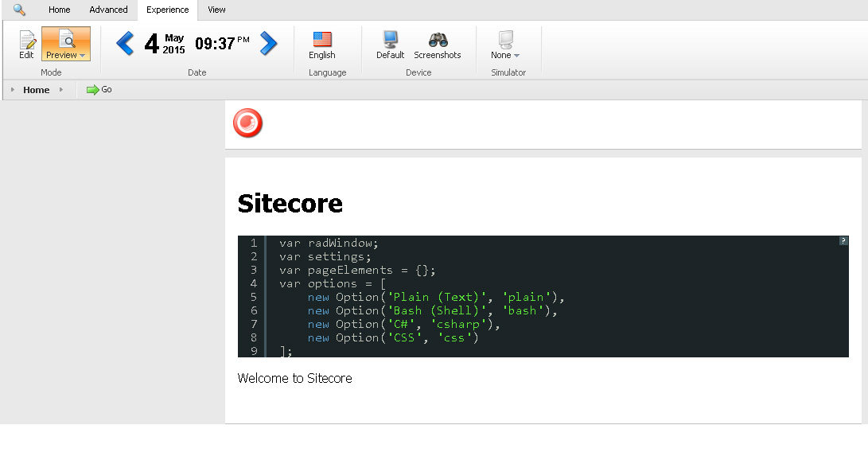
Task: Expand arrow after Home breadcrumb
Action: 61,89
